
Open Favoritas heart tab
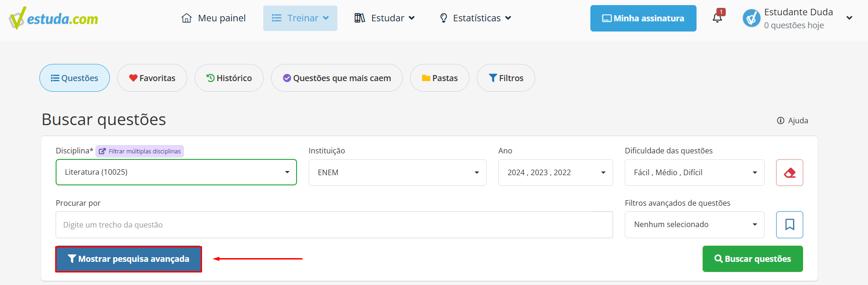(152, 78)
